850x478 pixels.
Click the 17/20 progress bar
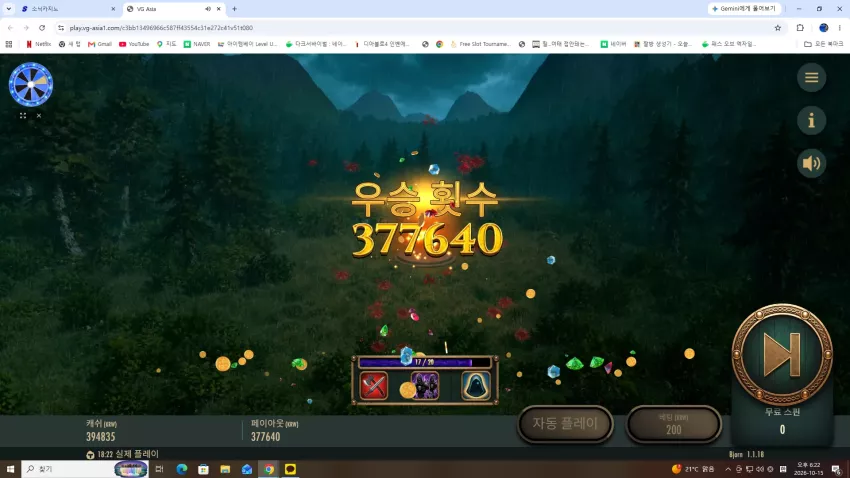(424, 362)
